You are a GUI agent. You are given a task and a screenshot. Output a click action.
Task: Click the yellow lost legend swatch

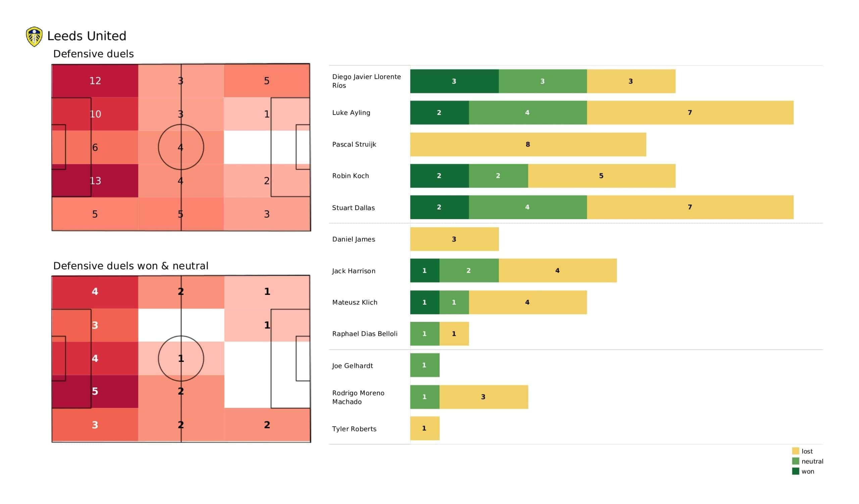(x=796, y=451)
